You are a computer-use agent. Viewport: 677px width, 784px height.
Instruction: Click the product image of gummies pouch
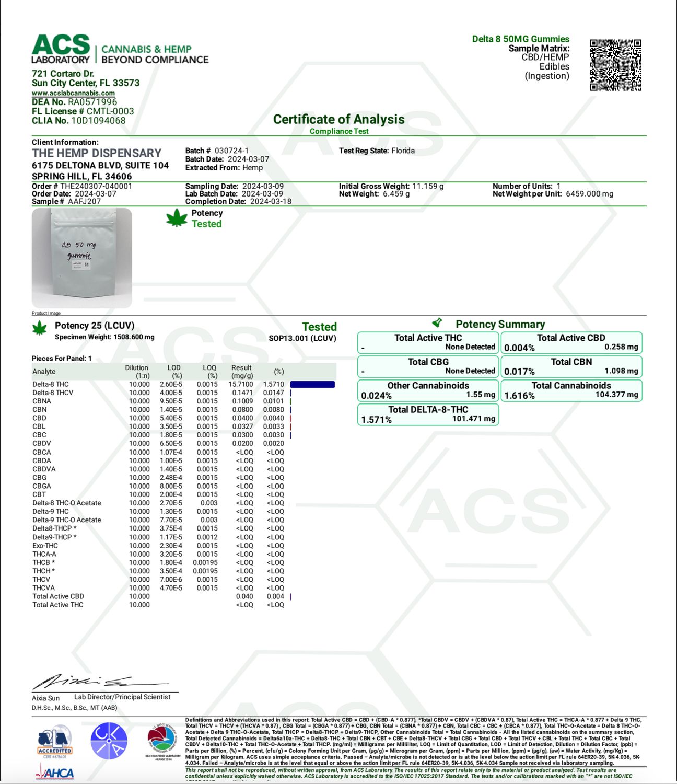tap(82, 258)
